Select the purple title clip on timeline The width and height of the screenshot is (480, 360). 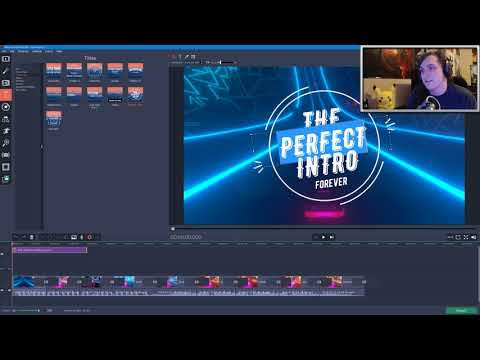click(50, 250)
